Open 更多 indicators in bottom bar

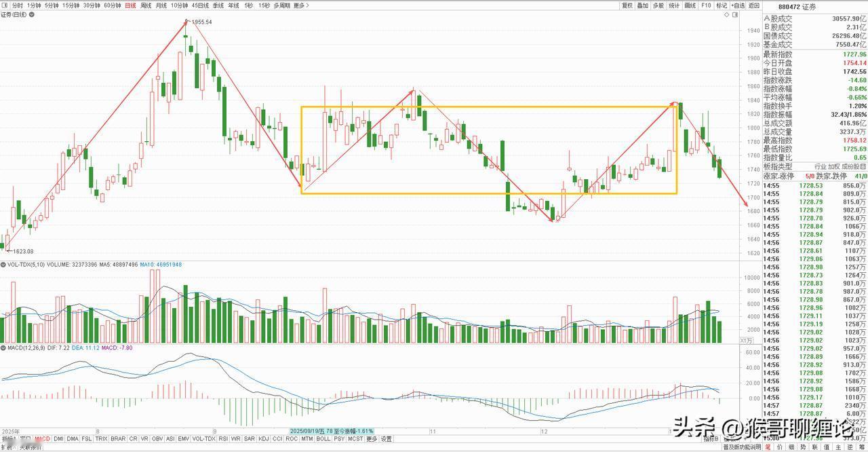372,438
